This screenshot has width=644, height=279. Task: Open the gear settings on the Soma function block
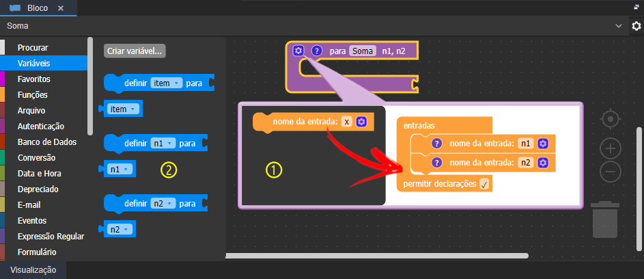tap(298, 51)
